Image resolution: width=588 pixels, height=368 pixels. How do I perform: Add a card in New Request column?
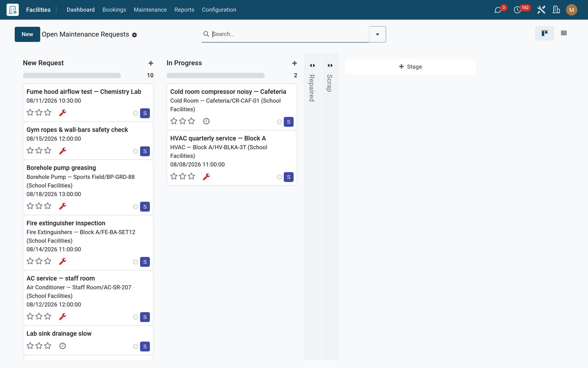tap(151, 63)
